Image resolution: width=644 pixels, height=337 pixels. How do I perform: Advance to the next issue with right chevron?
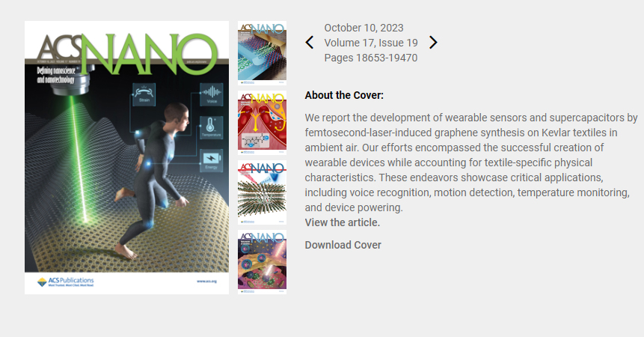tap(433, 43)
